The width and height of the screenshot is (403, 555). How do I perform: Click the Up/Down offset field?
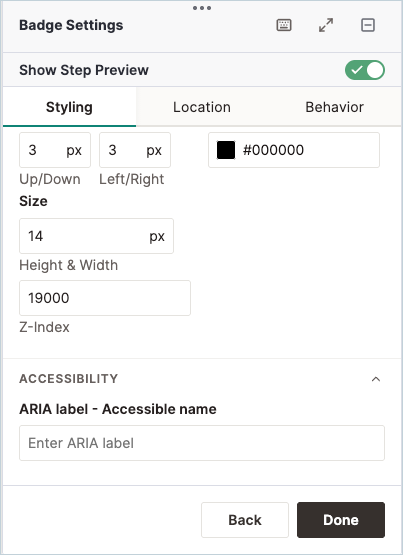click(55, 150)
